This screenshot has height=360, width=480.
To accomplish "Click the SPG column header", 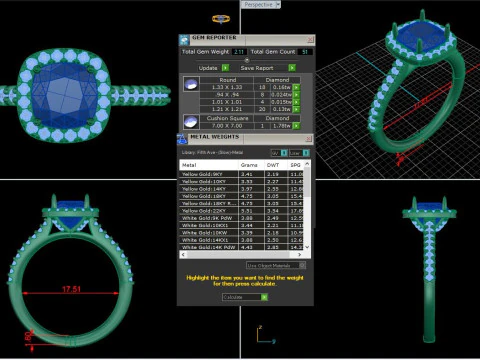I will [x=296, y=165].
